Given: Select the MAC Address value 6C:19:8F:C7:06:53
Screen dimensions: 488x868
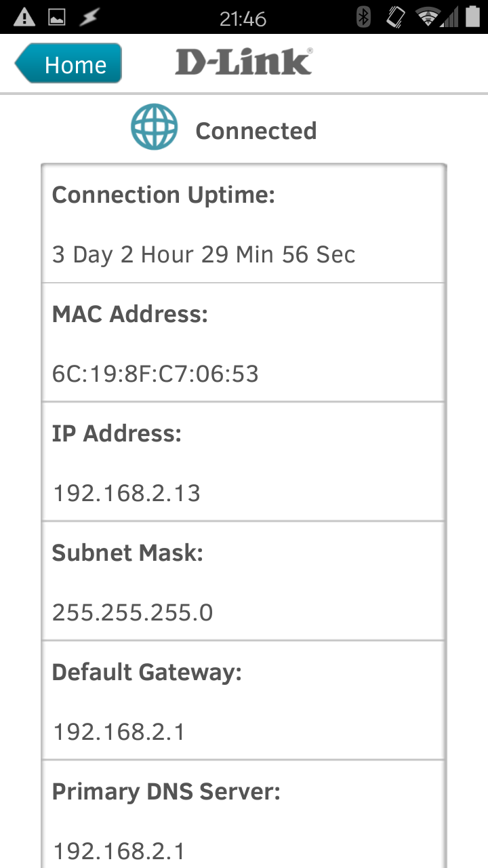Looking at the screenshot, I should [156, 374].
